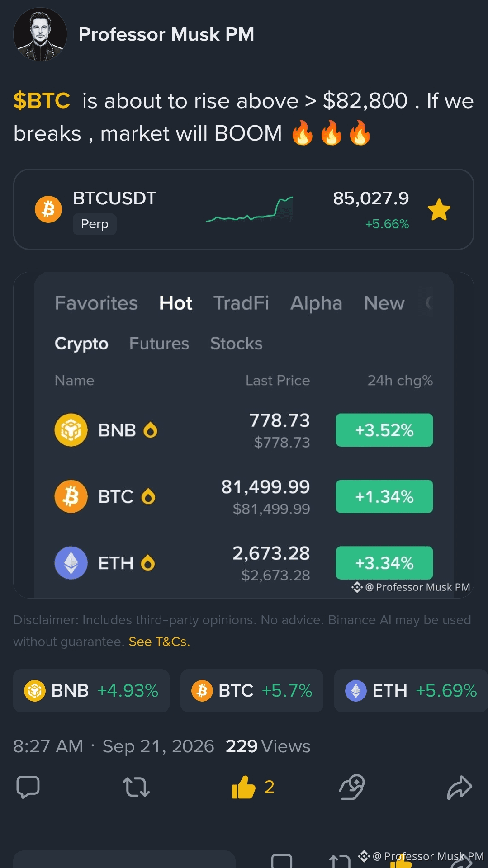The height and width of the screenshot is (868, 488).
Task: Tap the repost arrows icon
Action: tap(136, 787)
